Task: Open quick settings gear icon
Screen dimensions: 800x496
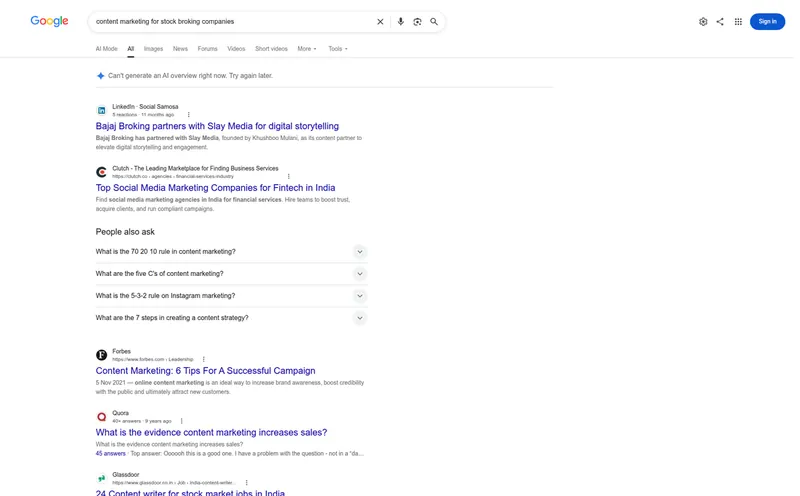Action: [x=703, y=21]
